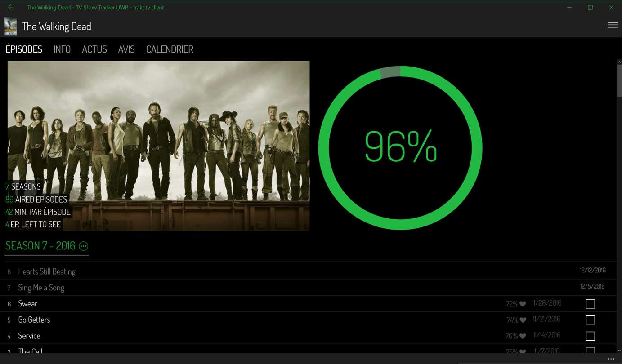Click the heart icon for Service episode
Image resolution: width=622 pixels, height=364 pixels.
pos(523,336)
